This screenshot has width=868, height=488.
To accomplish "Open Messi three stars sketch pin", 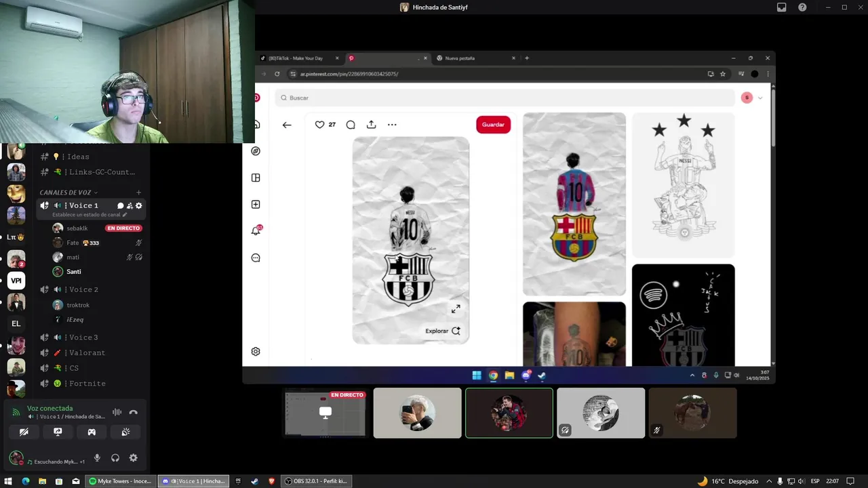I will tap(684, 185).
